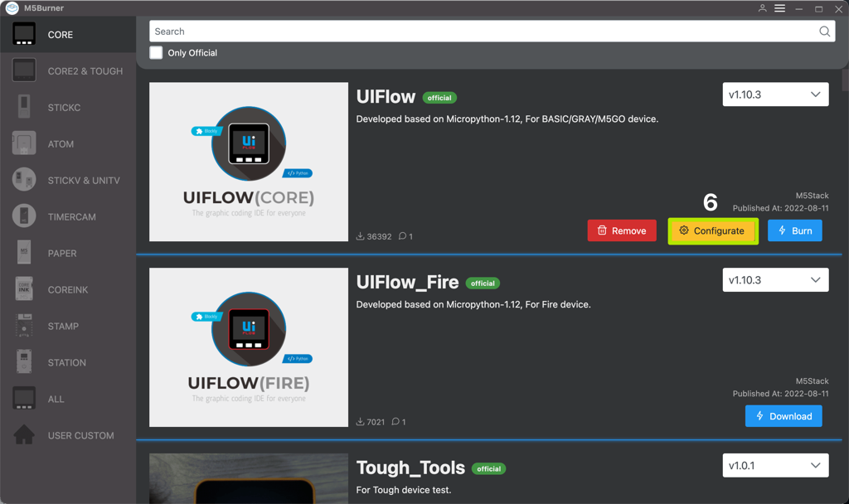Open the Tough_Tools thumbnail image
849x504 pixels.
(x=249, y=478)
